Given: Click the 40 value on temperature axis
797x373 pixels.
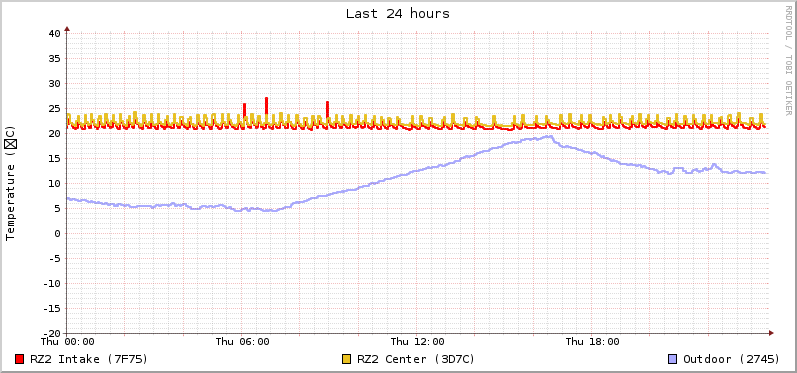Looking at the screenshot, I should pyautogui.click(x=54, y=34).
